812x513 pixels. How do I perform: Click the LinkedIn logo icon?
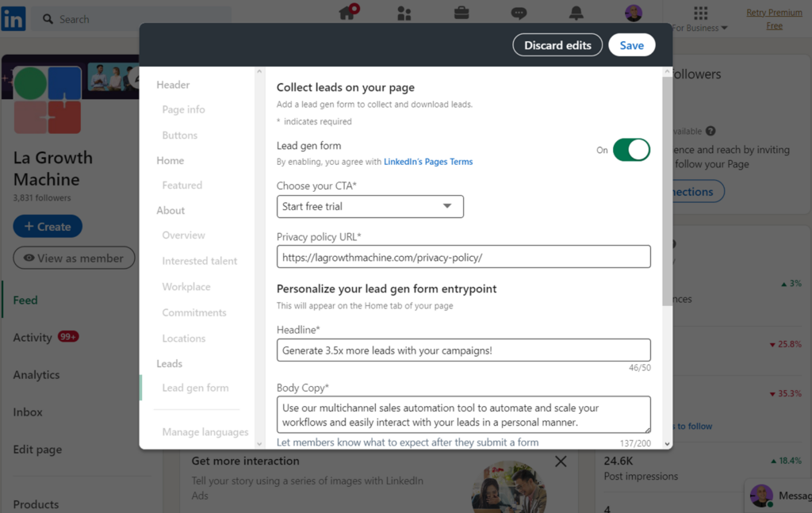(x=13, y=18)
